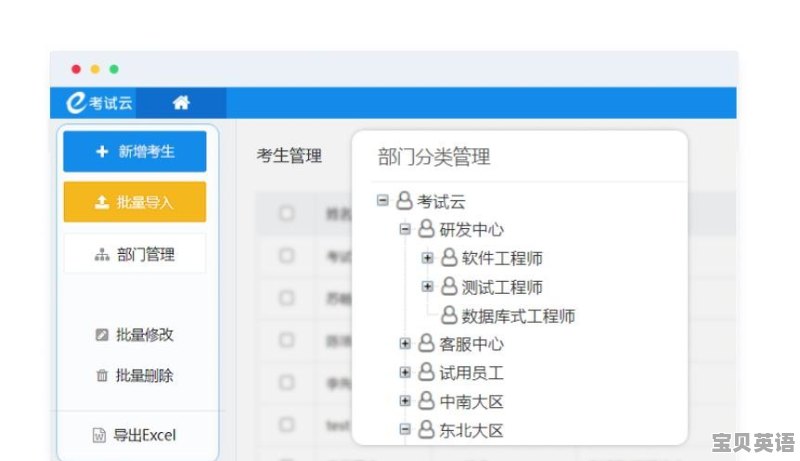Viewport: 800px width, 461px height.
Task: Click the green window maximize dot
Action: click(x=114, y=69)
